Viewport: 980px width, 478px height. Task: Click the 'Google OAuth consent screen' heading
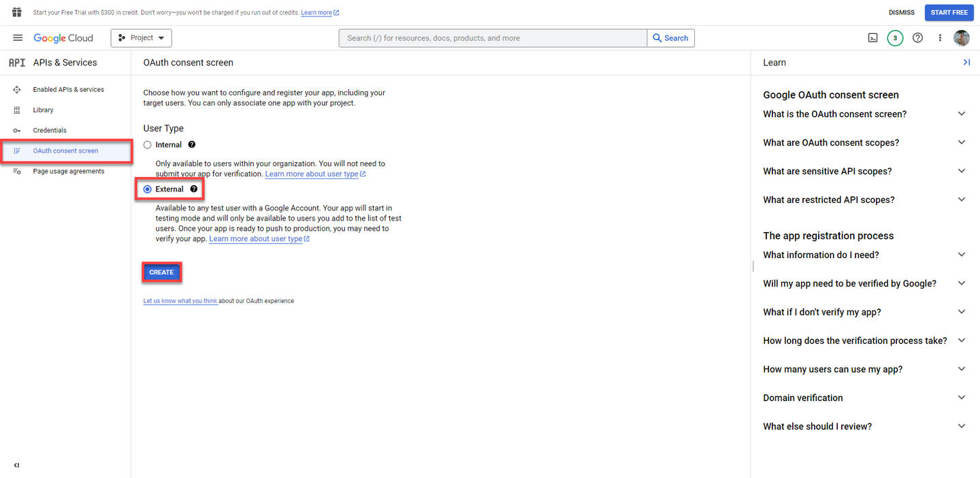831,95
